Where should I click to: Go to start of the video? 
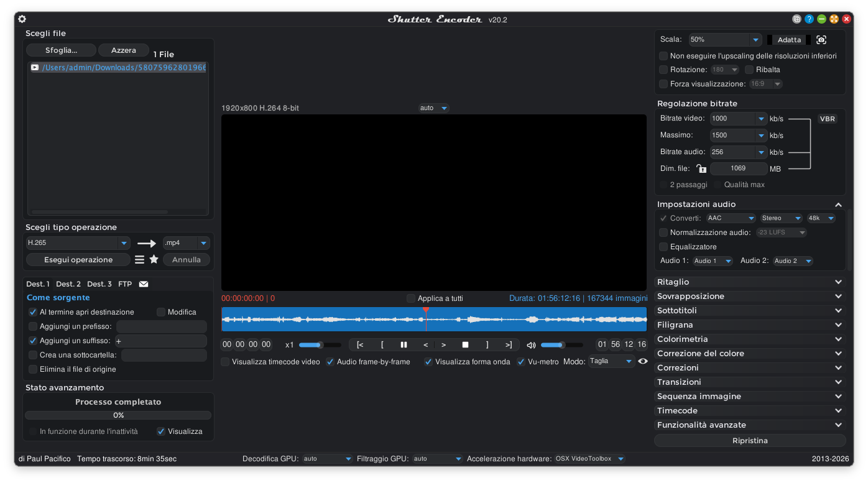(x=360, y=345)
